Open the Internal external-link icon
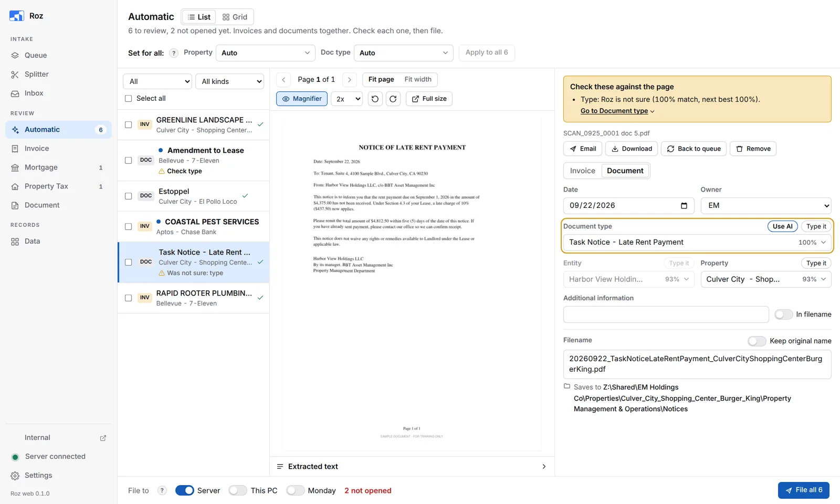The image size is (840, 504). tap(103, 438)
